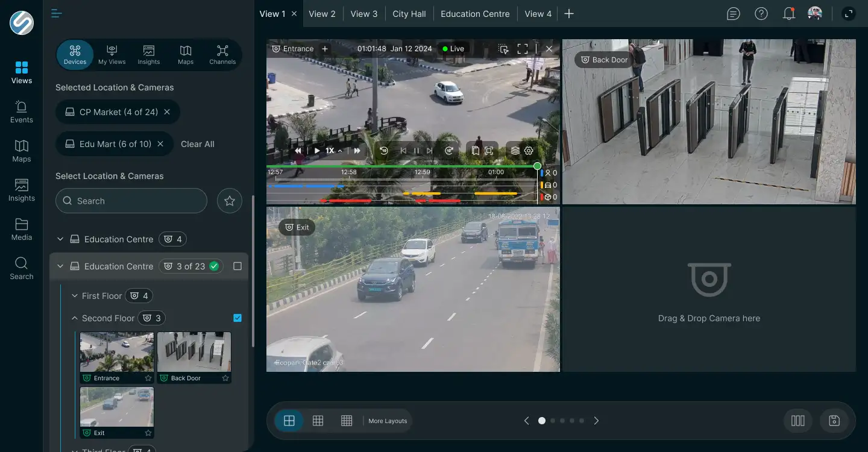Viewport: 868px width, 452px height.
Task: Favorite the Entrance camera thumbnail star
Action: 148,378
